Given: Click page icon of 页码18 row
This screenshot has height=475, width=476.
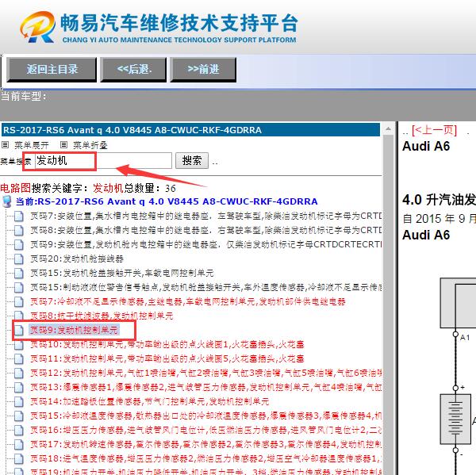Looking at the screenshot, I should [19, 459].
